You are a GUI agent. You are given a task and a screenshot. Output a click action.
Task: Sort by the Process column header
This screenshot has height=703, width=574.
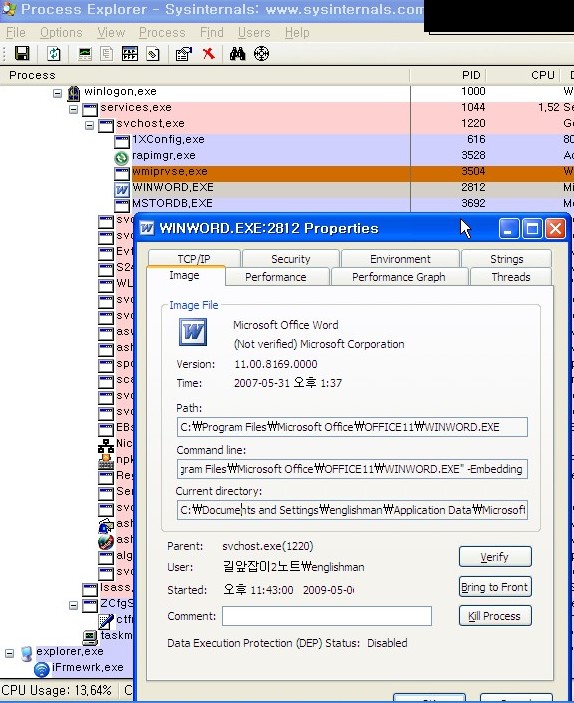[204, 75]
